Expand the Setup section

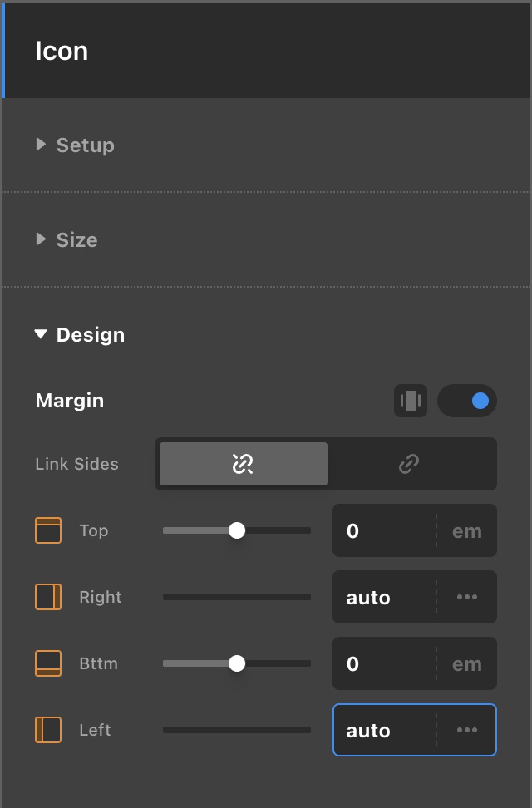[x=75, y=145]
